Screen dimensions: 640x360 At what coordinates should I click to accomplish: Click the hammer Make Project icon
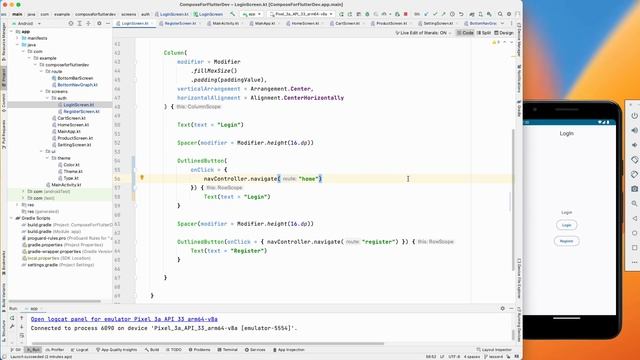point(232,14)
